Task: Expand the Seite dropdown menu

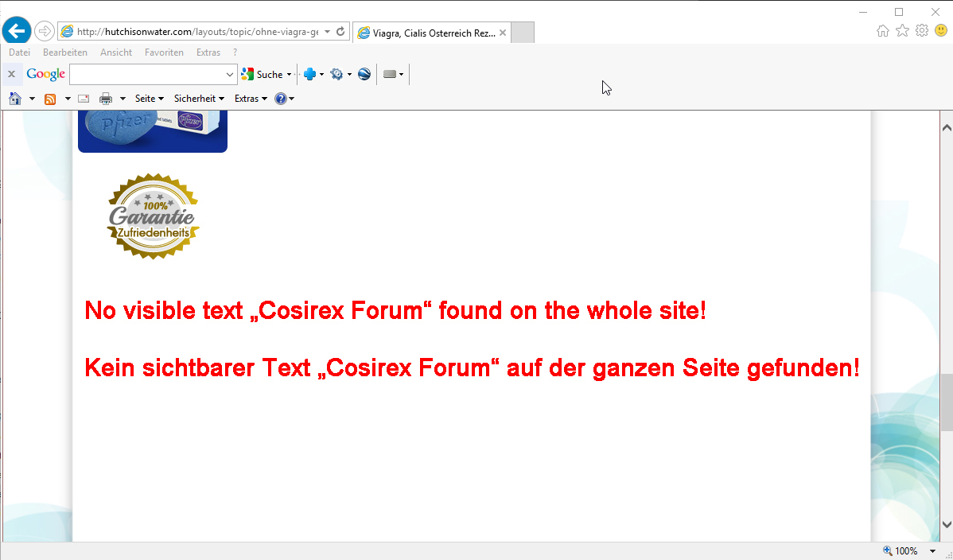Action: tap(149, 99)
